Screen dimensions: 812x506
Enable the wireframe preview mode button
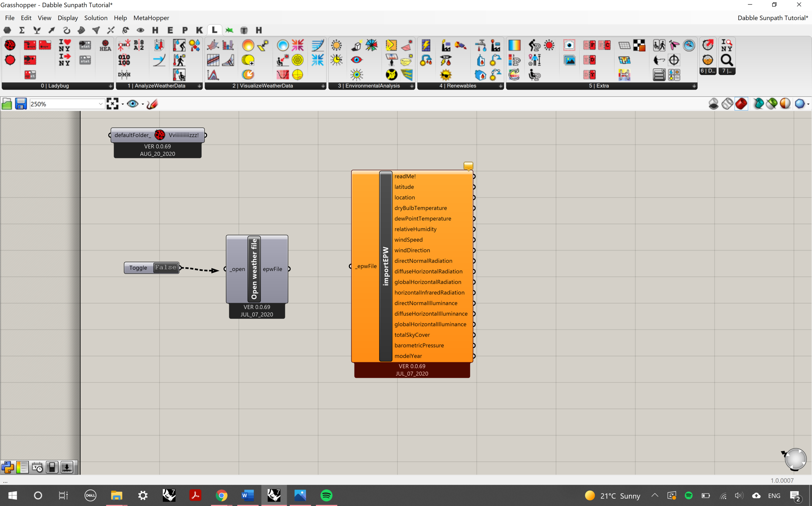click(x=727, y=104)
